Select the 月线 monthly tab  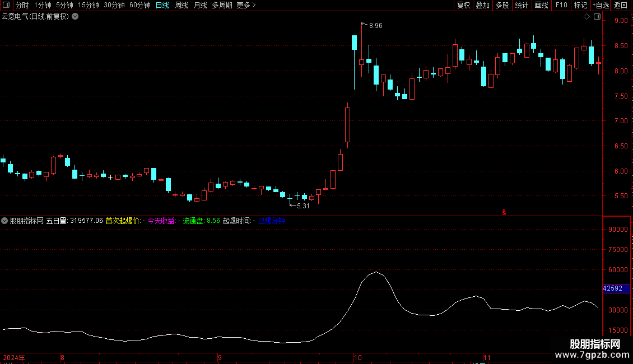pyautogui.click(x=200, y=5)
